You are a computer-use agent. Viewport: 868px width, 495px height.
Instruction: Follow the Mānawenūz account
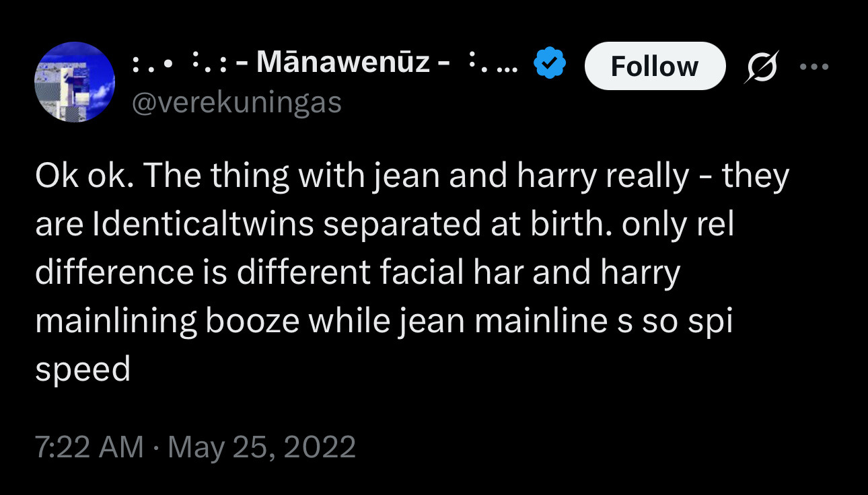point(655,66)
